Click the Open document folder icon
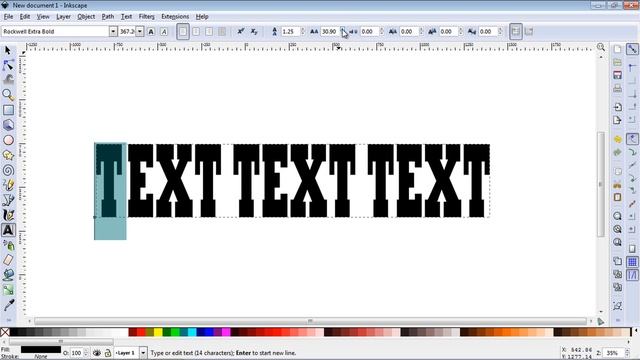Viewport: 640px width, 360px height. point(617,62)
